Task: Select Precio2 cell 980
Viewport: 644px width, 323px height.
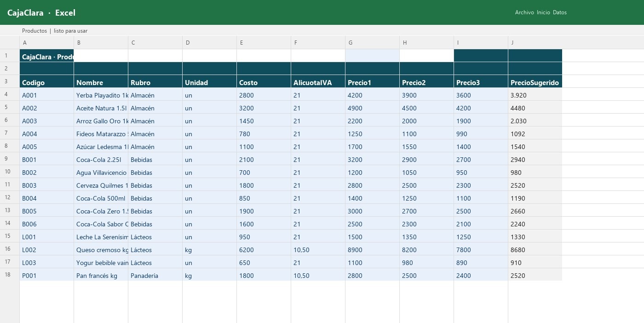Action: [426, 262]
